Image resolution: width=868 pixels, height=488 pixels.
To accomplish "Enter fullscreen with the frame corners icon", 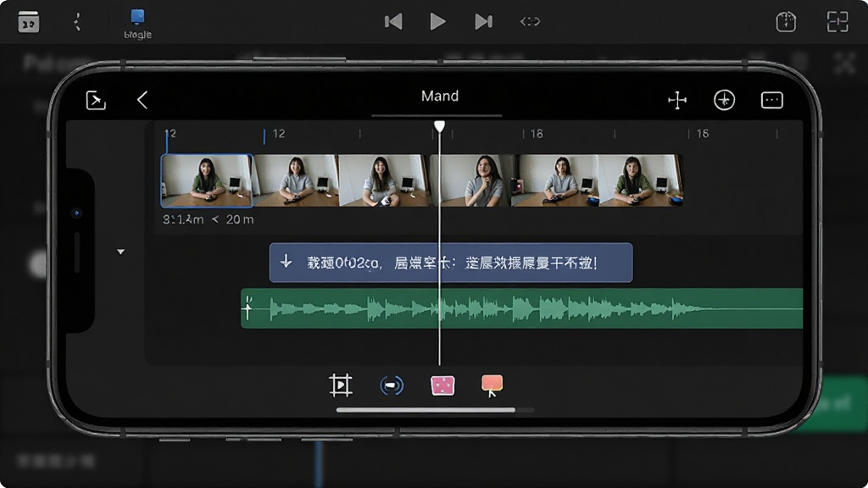I will [837, 21].
